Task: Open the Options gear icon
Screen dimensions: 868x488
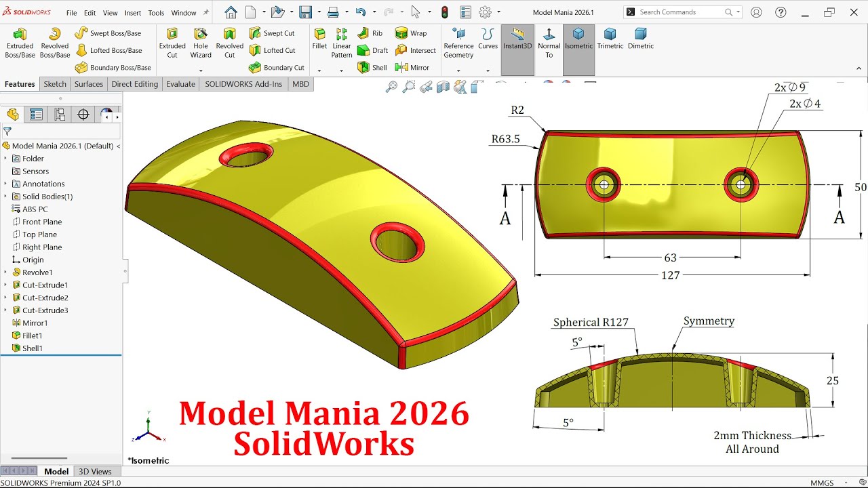Action: [485, 12]
